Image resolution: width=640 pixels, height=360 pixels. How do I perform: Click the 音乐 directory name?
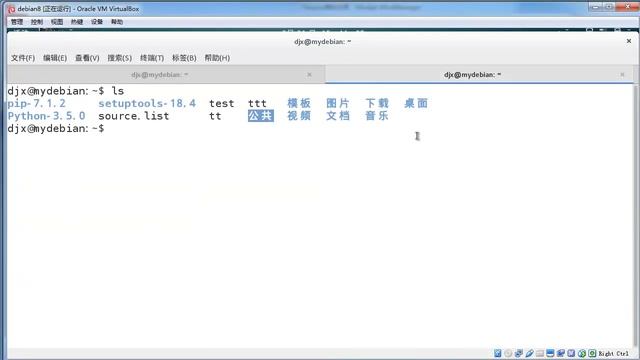point(377,116)
